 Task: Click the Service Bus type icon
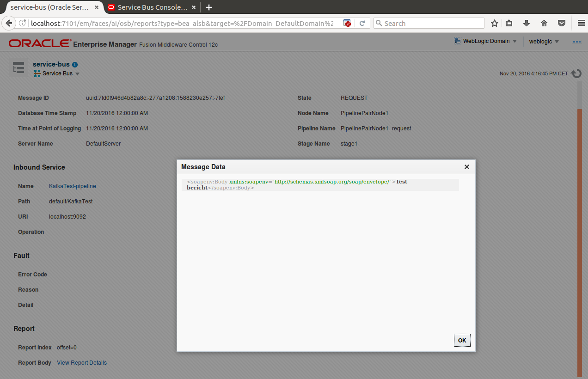(37, 73)
